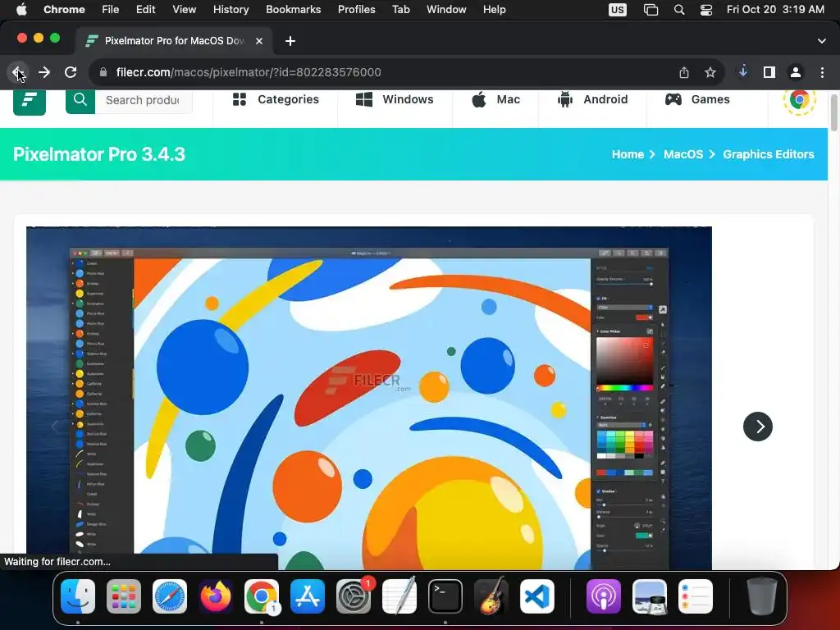This screenshot has height=630, width=840.
Task: Open the Chrome profile avatar
Action: coord(796,72)
